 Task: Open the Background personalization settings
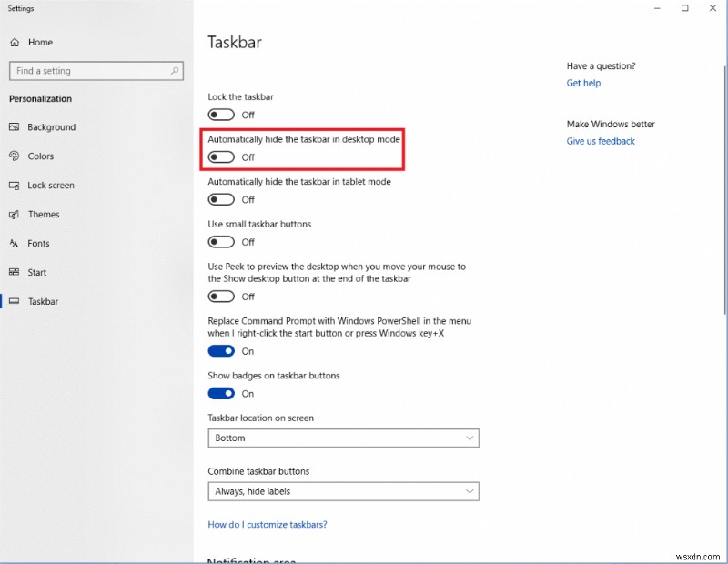pos(52,126)
